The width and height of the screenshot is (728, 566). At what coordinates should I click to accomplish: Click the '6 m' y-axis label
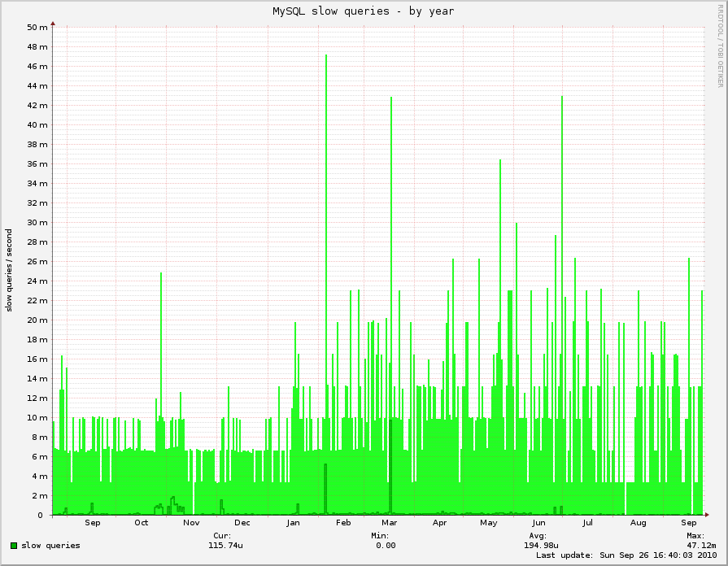click(40, 456)
